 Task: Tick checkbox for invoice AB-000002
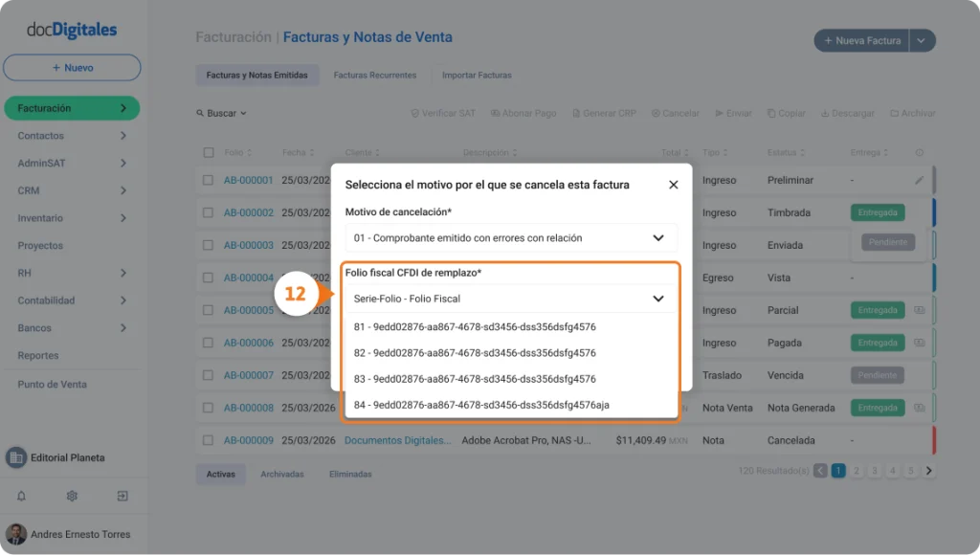pyautogui.click(x=208, y=212)
